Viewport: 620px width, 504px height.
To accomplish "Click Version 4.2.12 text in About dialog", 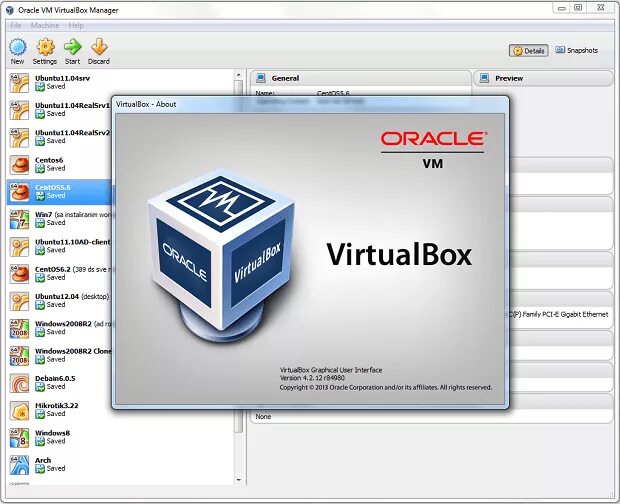I will (x=312, y=378).
